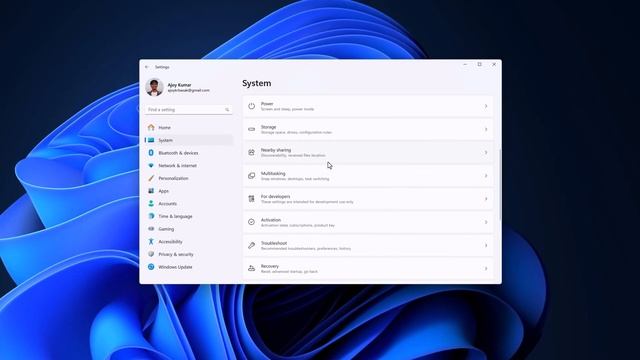Open the Apps section label
640x360 pixels.
(x=164, y=191)
